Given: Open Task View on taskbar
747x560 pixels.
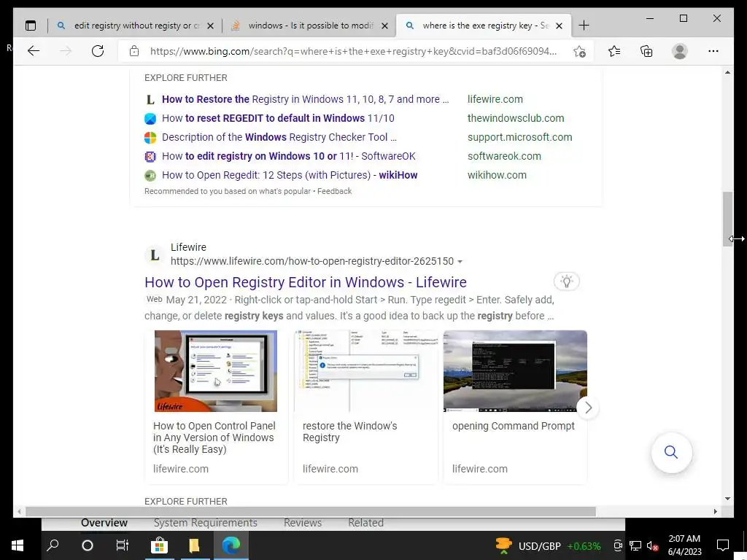Looking at the screenshot, I should point(123,545).
